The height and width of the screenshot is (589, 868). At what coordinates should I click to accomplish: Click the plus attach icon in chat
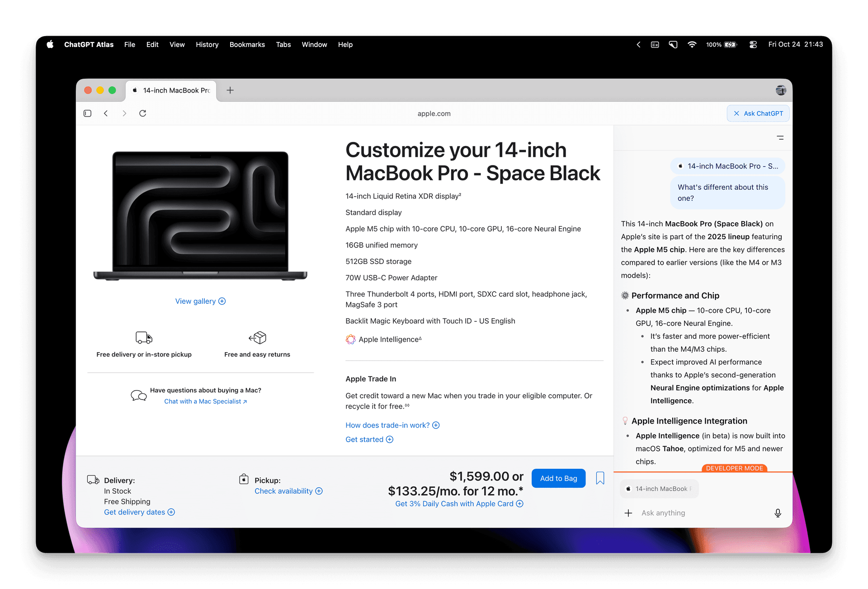(628, 513)
